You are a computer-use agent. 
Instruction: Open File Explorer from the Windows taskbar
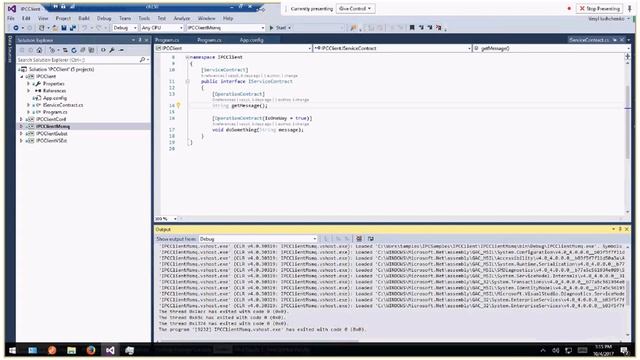[71, 350]
